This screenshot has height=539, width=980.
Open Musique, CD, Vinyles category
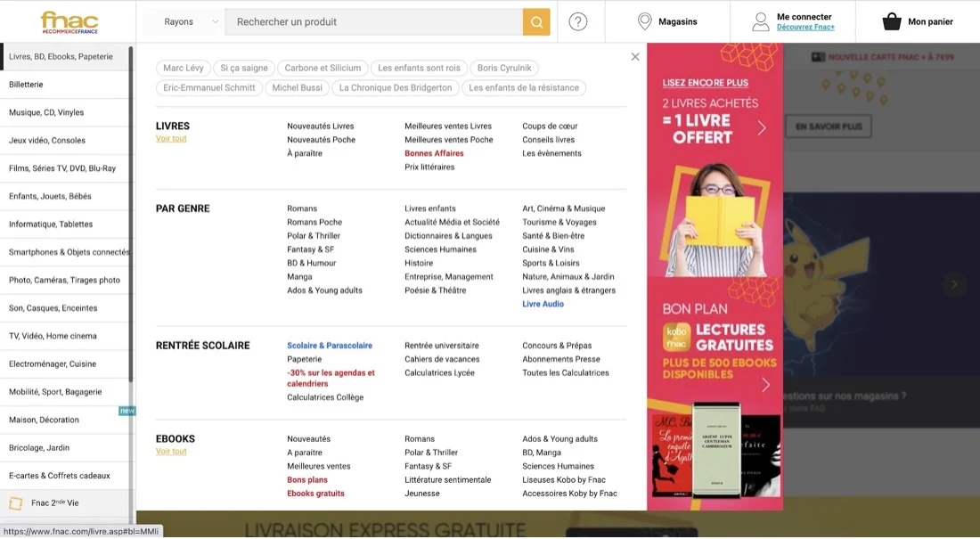67,112
